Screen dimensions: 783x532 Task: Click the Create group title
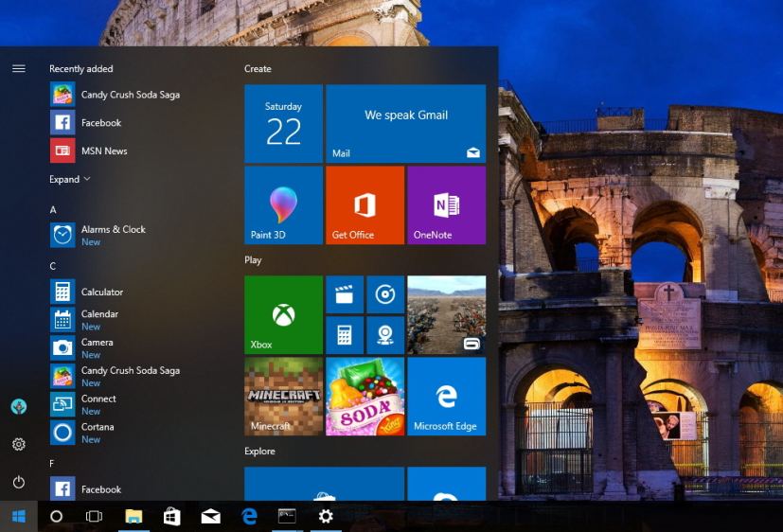tap(258, 69)
